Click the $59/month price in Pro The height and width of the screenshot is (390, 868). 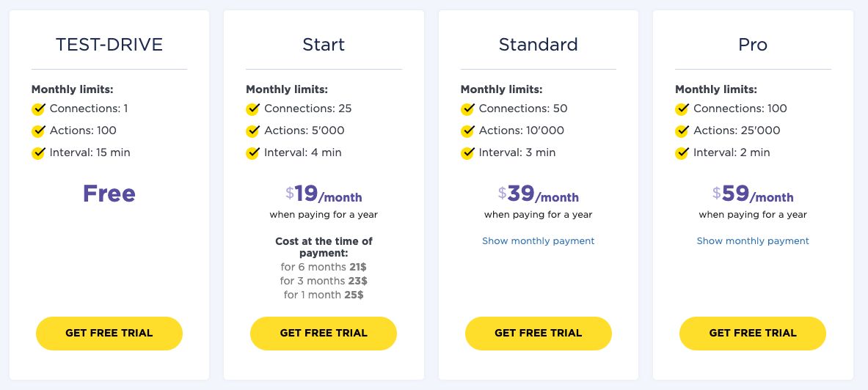[x=753, y=194]
